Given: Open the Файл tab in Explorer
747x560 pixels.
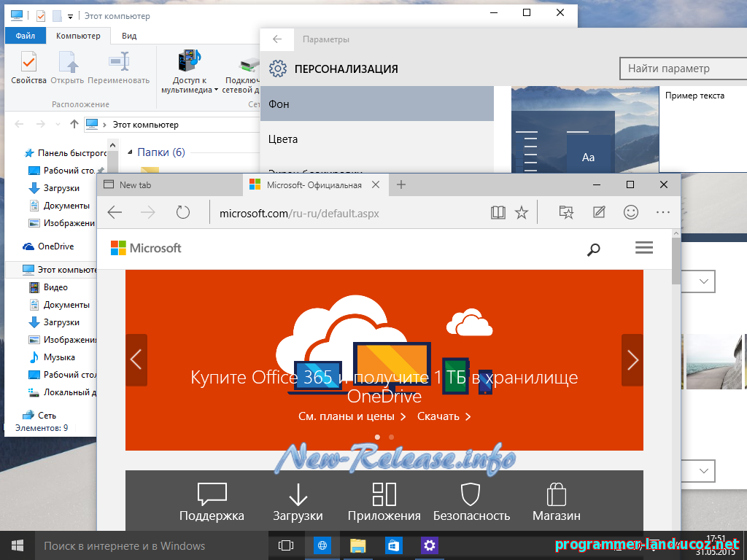Looking at the screenshot, I should click(x=26, y=36).
